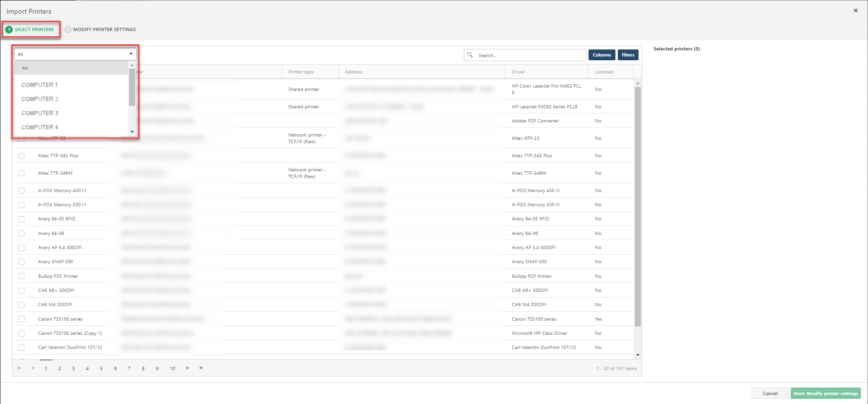Close the Import Printers dialog
This screenshot has height=404, width=868.
coord(855,11)
